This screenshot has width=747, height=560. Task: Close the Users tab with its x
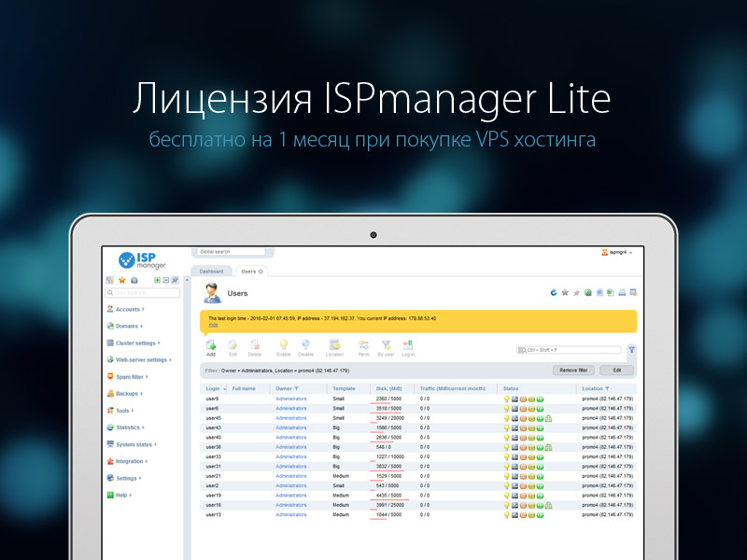261,272
